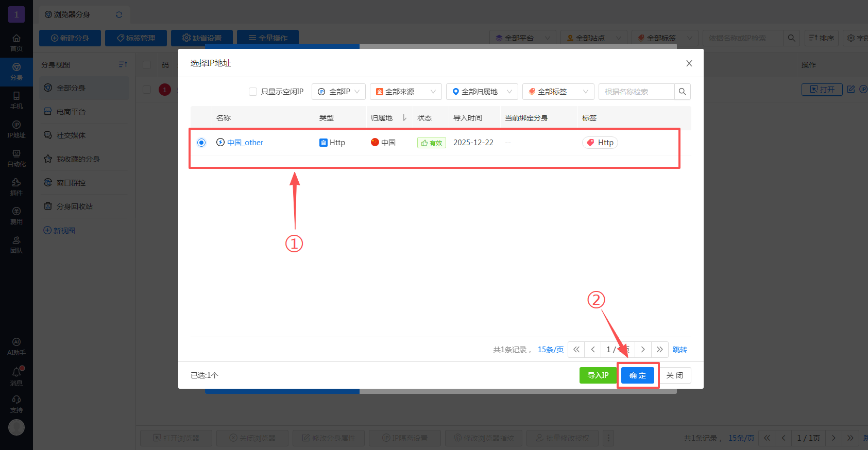Select 我收藏的分身 in the view list
Viewport: 868px width, 450px height.
pyautogui.click(x=84, y=159)
